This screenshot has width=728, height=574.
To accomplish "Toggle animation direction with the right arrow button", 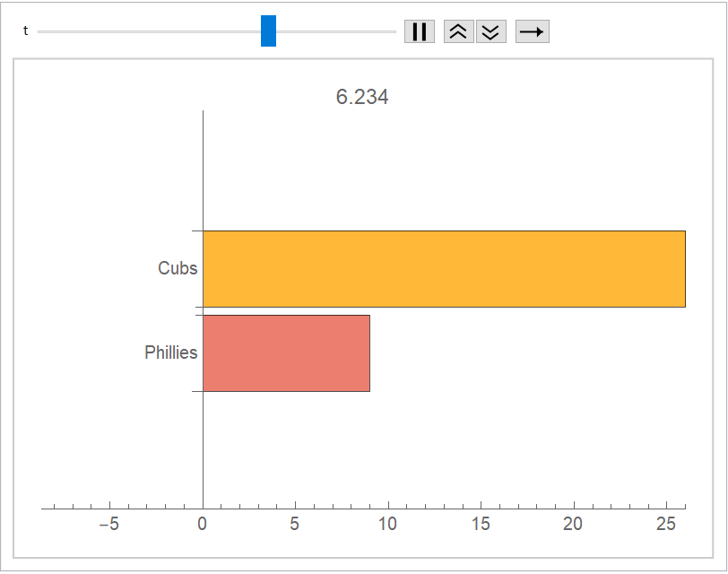I will click(532, 31).
